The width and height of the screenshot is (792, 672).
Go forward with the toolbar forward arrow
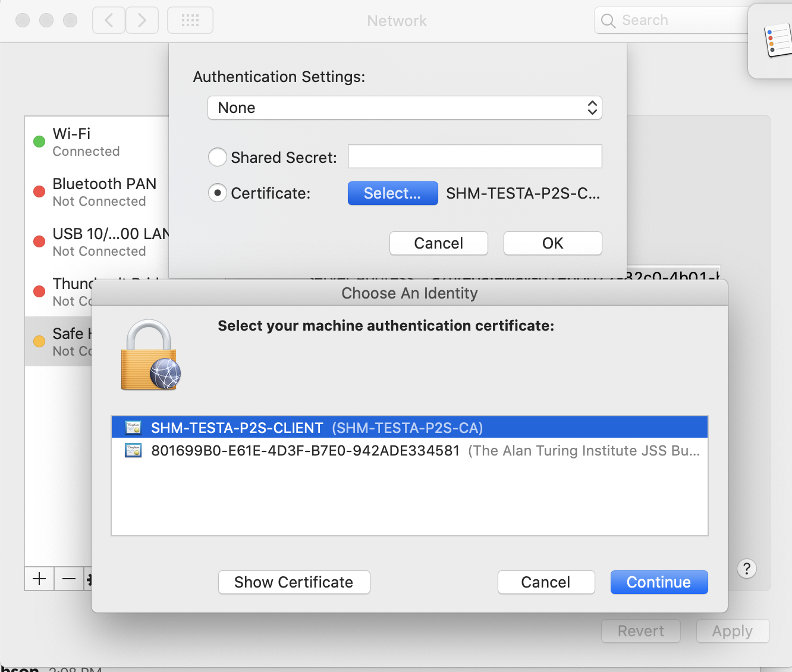(x=142, y=21)
